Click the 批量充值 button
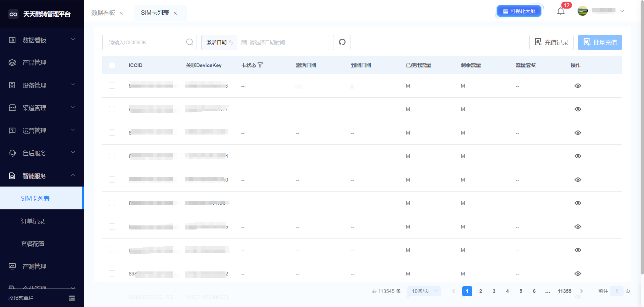This screenshot has height=307, width=644. (600, 42)
